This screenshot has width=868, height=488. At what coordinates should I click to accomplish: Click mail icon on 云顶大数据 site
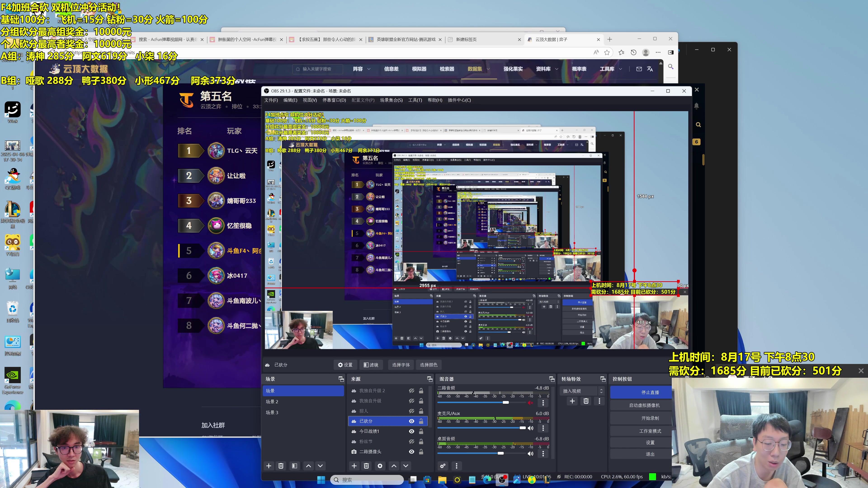tap(639, 69)
